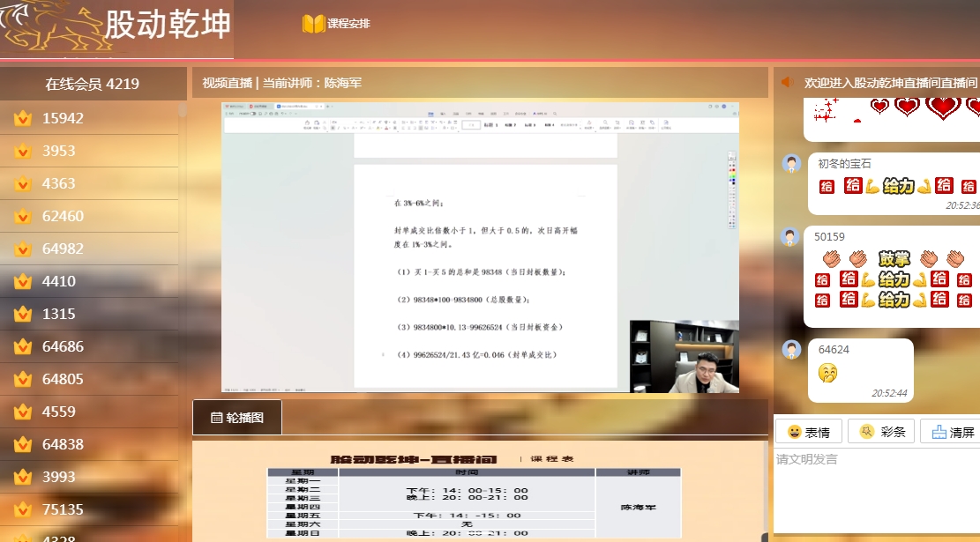The width and height of the screenshot is (980, 542).
Task: Open the 表情 emoji picker button
Action: pos(809,432)
